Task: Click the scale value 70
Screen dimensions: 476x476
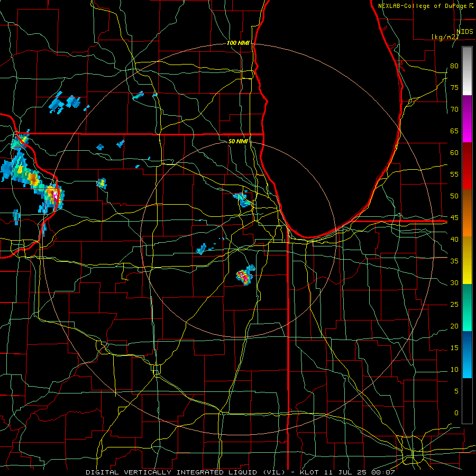Action: point(454,109)
